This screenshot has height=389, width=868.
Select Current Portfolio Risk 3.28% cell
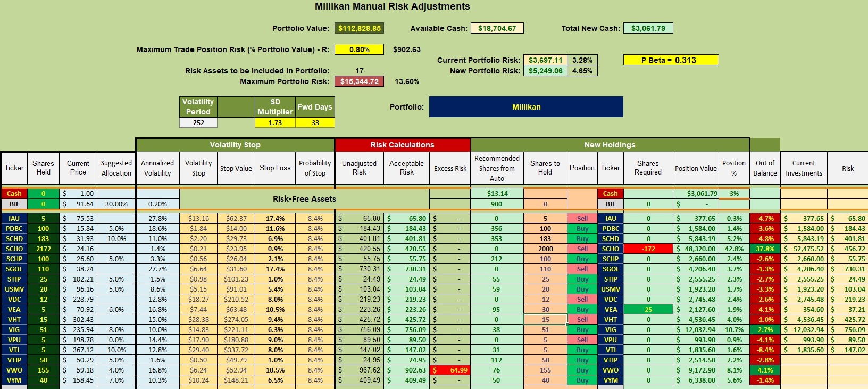tap(582, 60)
